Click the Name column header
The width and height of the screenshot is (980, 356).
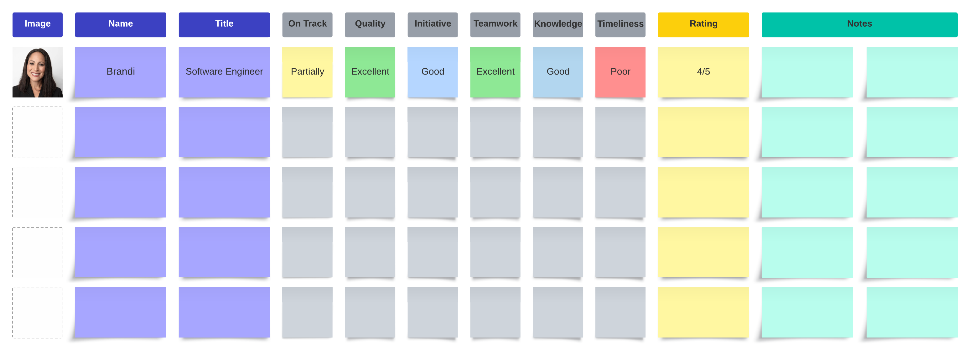click(120, 24)
